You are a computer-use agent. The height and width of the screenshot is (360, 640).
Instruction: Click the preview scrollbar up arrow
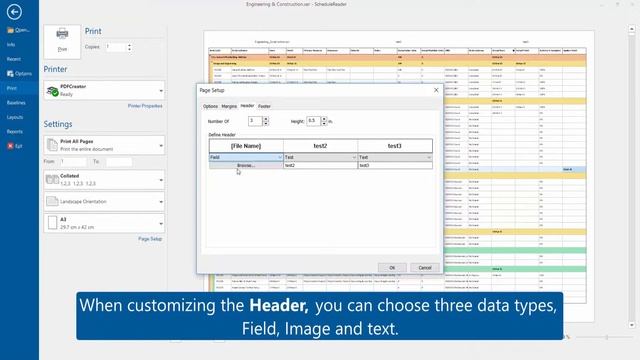pos(632,29)
